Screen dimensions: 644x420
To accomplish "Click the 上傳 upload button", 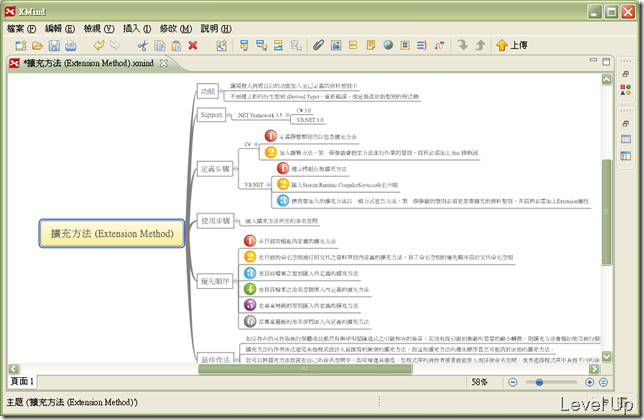I will pos(511,45).
